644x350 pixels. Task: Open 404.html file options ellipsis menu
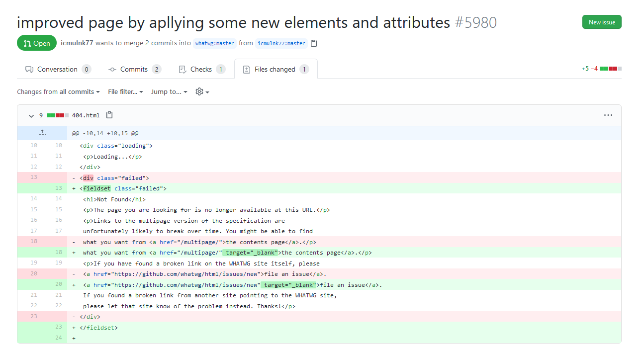[608, 115]
